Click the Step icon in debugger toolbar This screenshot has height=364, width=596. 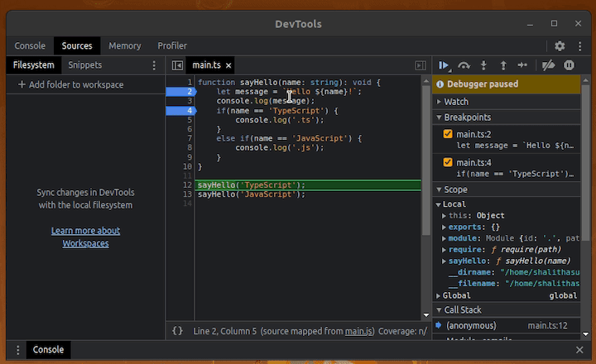(522, 65)
